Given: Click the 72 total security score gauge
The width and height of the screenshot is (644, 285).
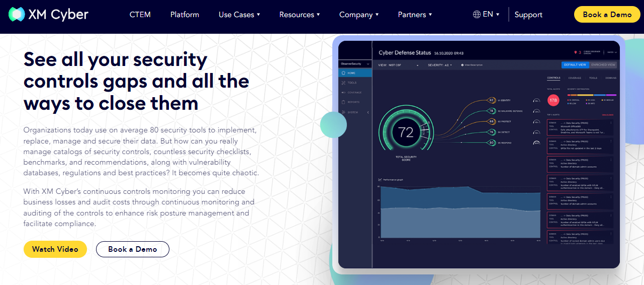Looking at the screenshot, I should tap(406, 133).
